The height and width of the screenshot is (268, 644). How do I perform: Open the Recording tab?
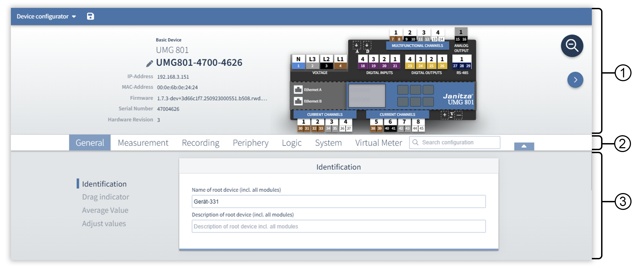200,143
